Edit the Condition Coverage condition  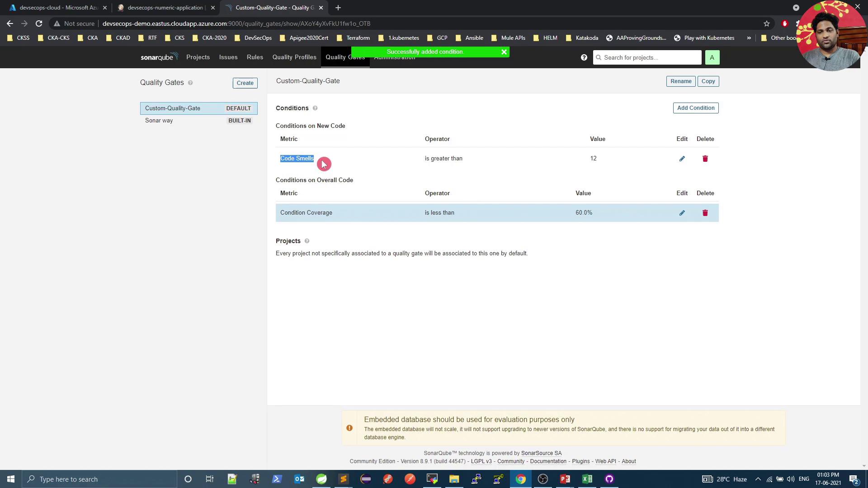coord(682,213)
